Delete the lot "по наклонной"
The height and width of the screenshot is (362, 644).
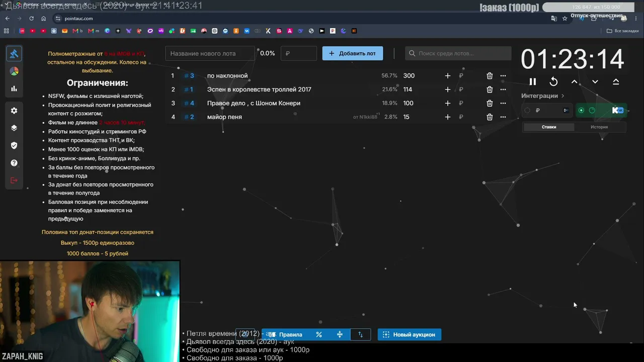pyautogui.click(x=490, y=76)
